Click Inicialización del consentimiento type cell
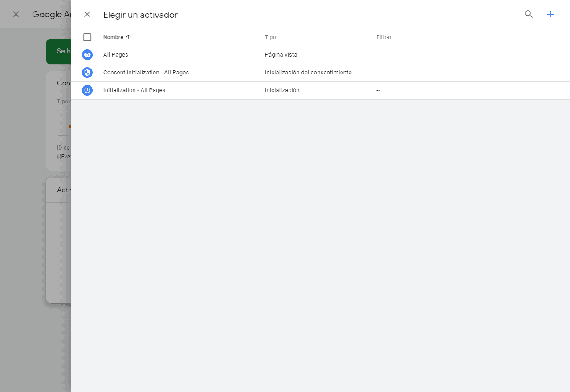This screenshot has height=392, width=570. click(x=308, y=73)
